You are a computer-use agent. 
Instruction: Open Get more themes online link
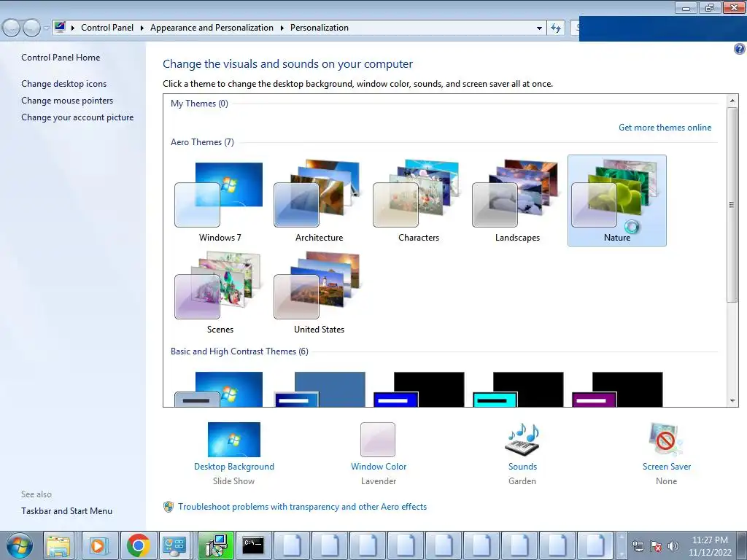665,128
